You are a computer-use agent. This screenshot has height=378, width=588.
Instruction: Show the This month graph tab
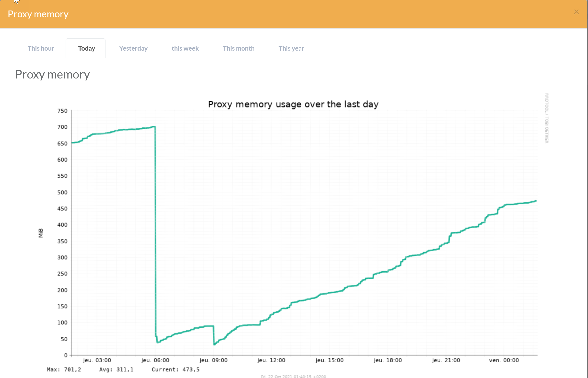[238, 48]
